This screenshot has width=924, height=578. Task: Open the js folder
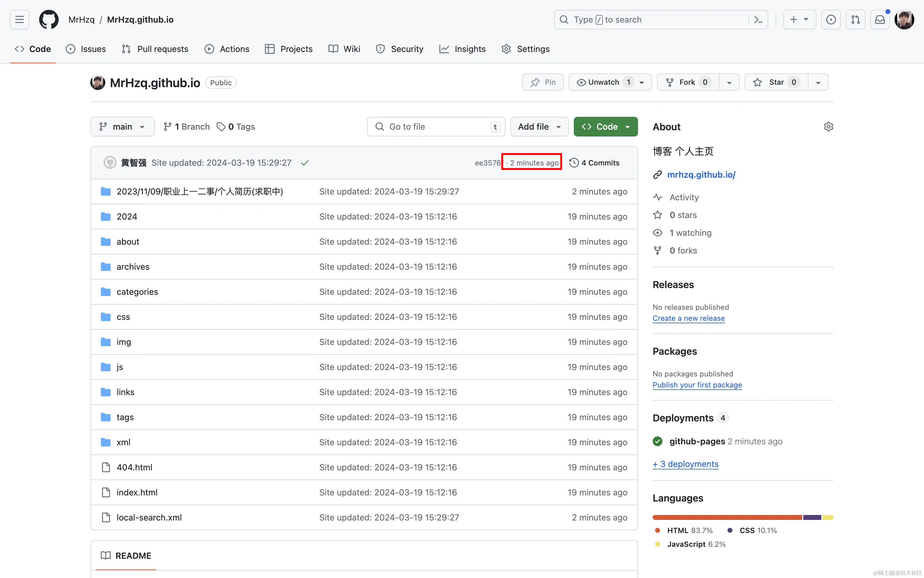click(119, 367)
